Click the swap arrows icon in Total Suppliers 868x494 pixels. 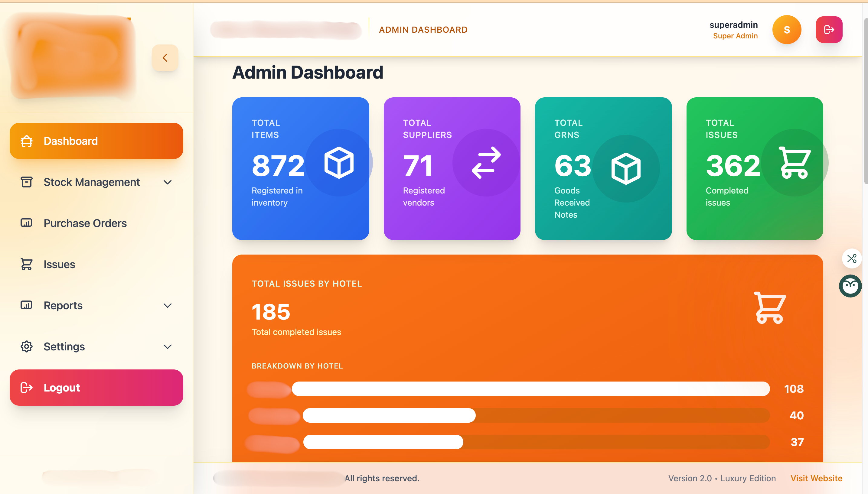click(486, 163)
